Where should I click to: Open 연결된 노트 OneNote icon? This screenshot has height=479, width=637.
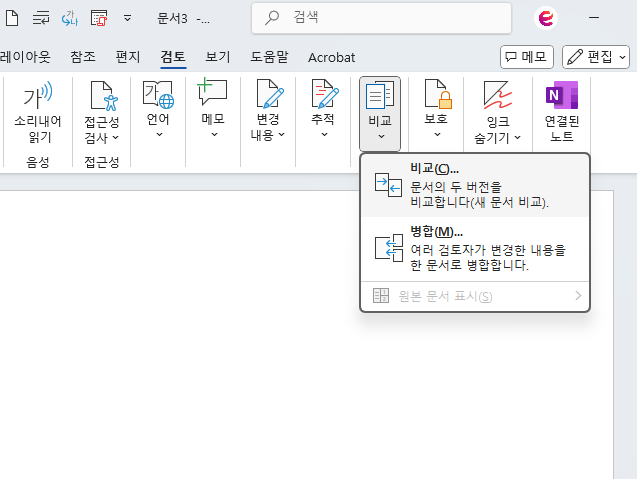pos(562,95)
